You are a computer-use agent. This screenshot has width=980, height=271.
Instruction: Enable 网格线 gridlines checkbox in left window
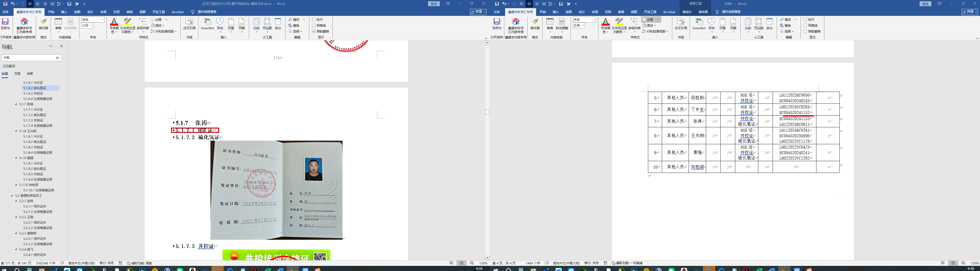[x=314, y=26]
